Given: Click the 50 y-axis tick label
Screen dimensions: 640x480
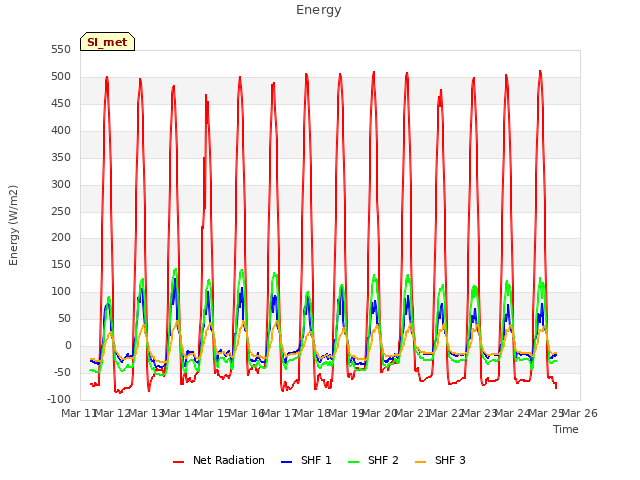Looking at the screenshot, I should (64, 318).
